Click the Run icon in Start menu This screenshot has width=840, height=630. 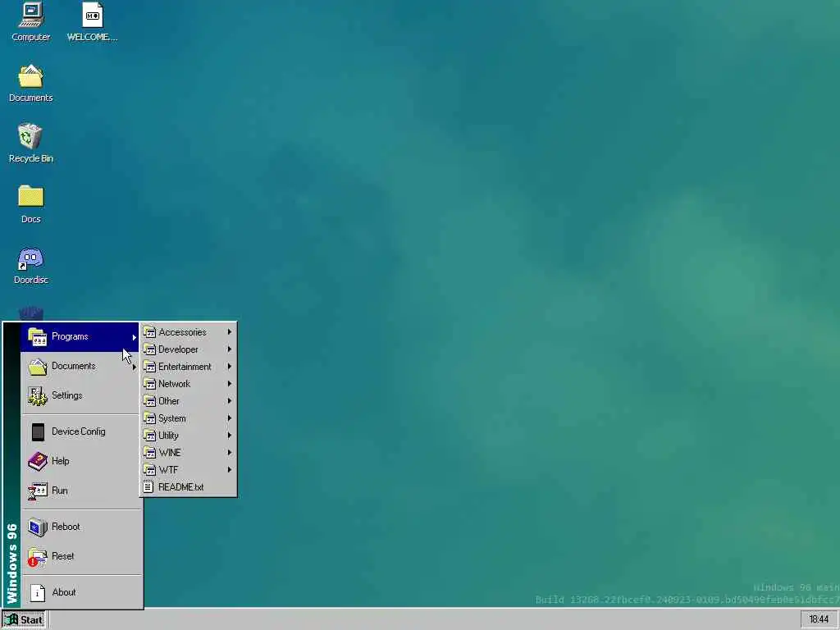pos(38,491)
